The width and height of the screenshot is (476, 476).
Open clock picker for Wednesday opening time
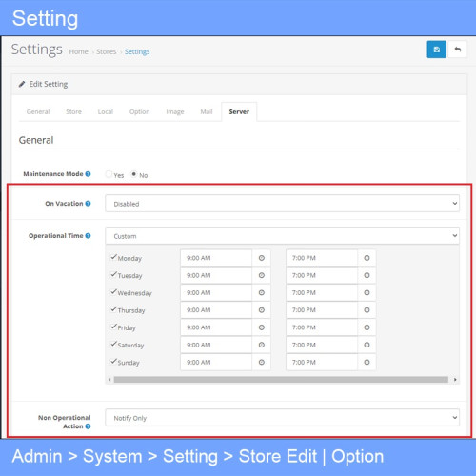tap(261, 292)
